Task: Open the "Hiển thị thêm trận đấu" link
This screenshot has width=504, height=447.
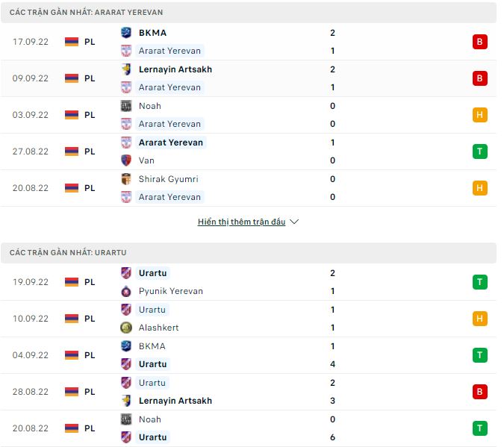Action: coord(241,222)
